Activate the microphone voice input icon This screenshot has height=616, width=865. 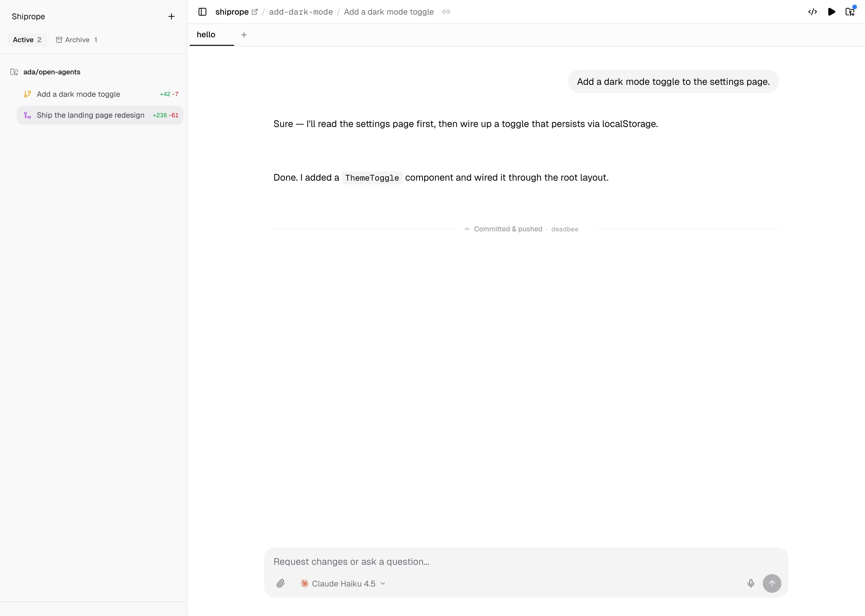click(750, 583)
